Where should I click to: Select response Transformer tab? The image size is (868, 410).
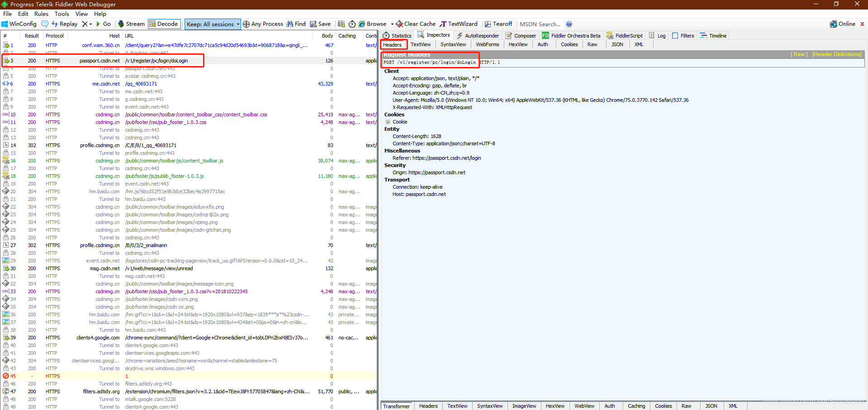pos(396,406)
